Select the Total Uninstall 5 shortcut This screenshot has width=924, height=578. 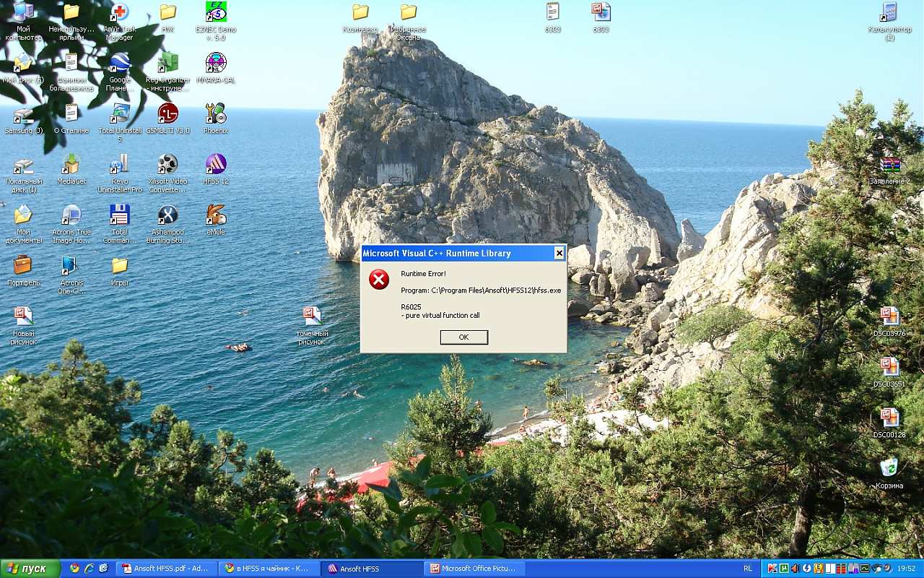pos(119,122)
